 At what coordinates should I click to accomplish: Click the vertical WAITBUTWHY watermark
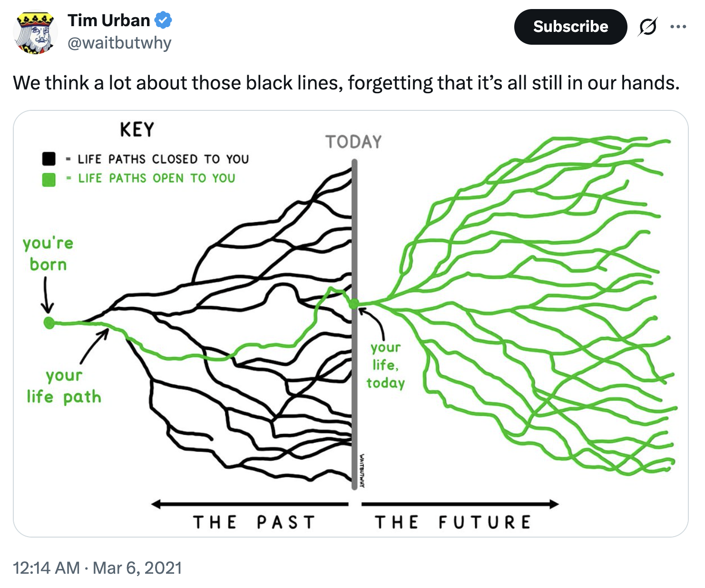(x=362, y=470)
